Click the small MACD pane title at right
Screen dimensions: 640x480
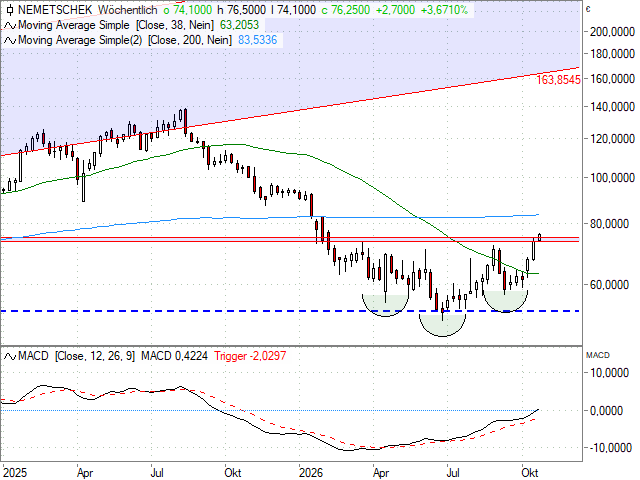point(598,356)
